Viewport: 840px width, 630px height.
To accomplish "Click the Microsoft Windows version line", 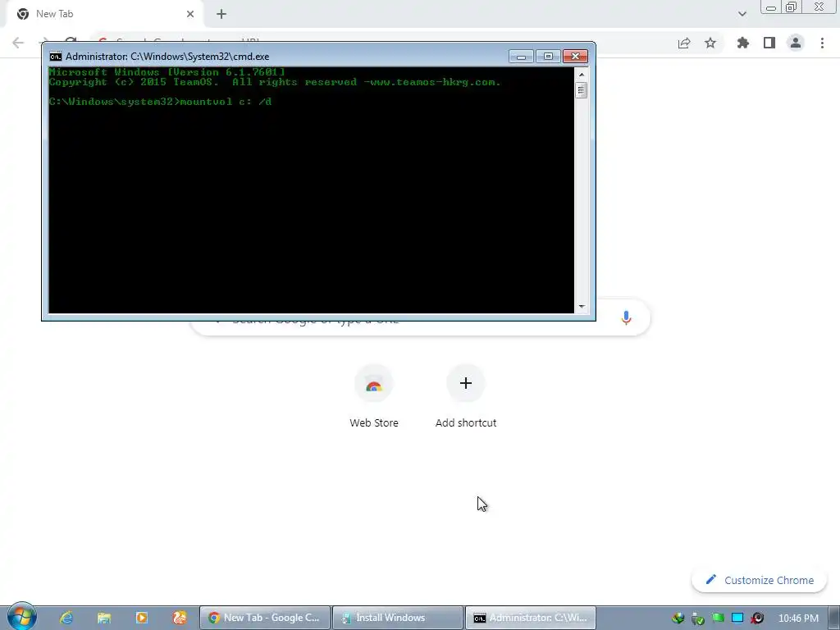I will (167, 72).
